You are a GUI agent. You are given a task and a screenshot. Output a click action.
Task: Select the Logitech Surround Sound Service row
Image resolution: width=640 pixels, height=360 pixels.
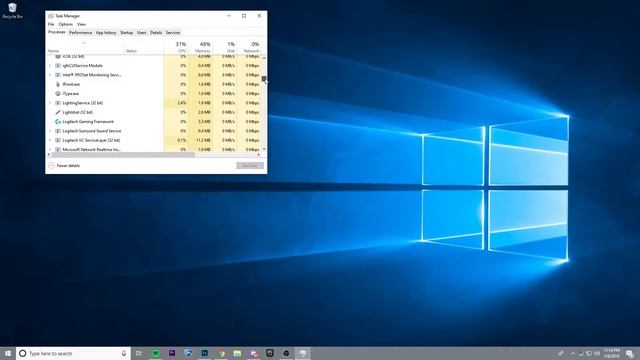154,131
